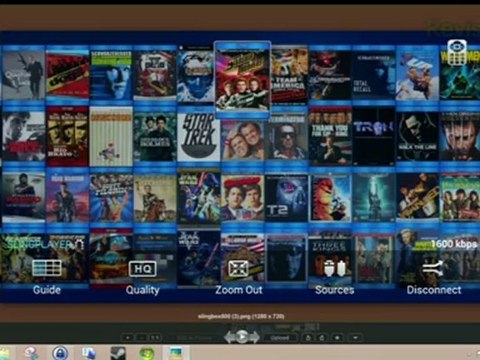Rotate image counterclockwise

(x=308, y=338)
